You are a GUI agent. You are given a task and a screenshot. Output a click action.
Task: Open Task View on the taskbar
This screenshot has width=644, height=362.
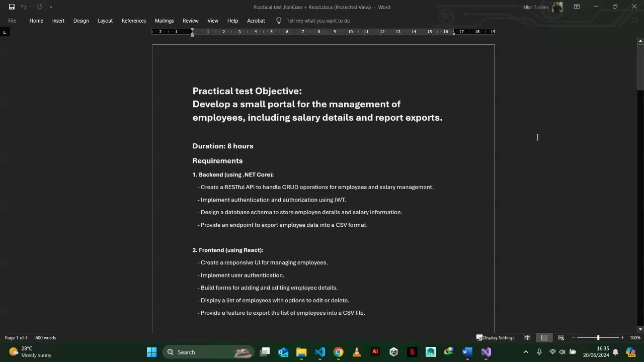pyautogui.click(x=265, y=352)
